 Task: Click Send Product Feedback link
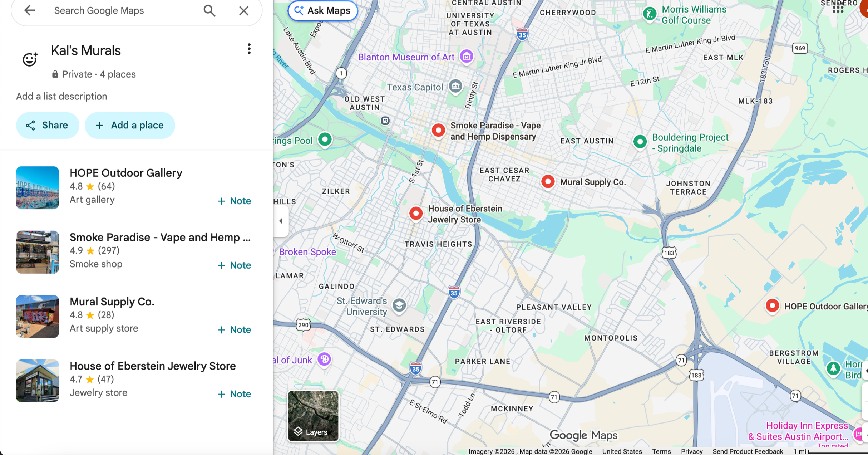click(x=748, y=451)
